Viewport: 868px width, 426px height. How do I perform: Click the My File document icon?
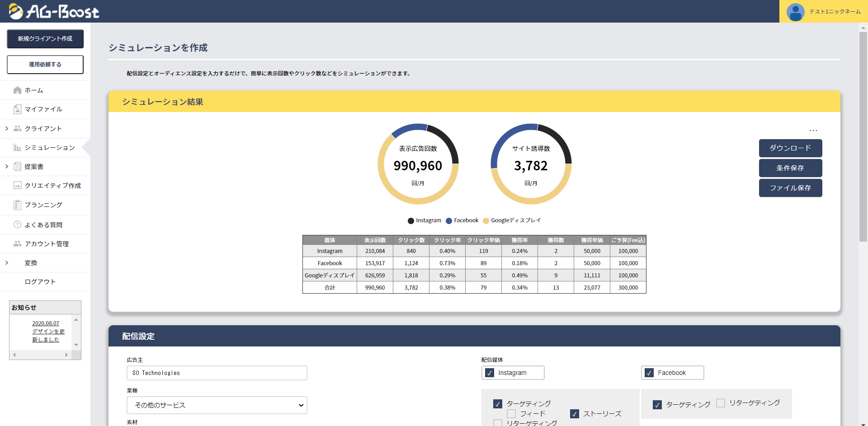[x=18, y=109]
